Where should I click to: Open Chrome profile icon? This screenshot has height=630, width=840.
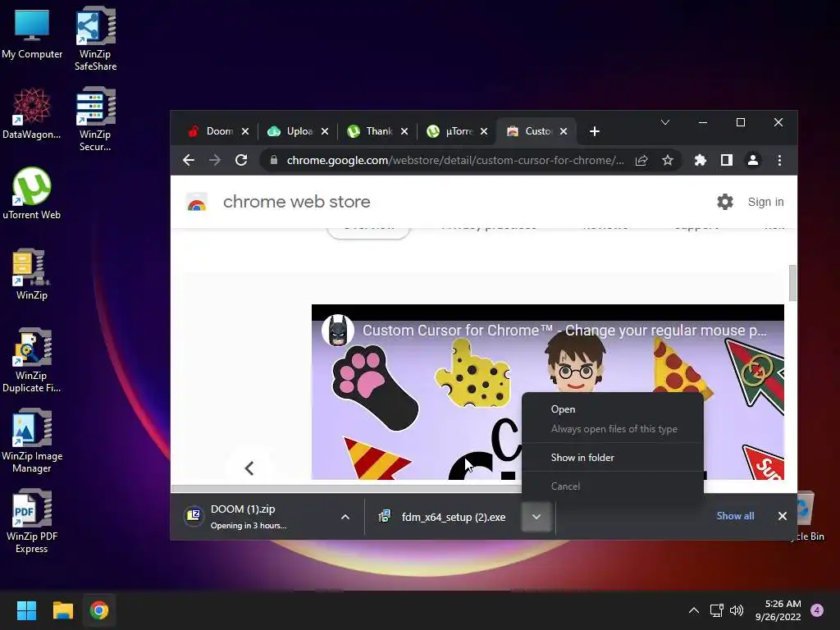[753, 160]
